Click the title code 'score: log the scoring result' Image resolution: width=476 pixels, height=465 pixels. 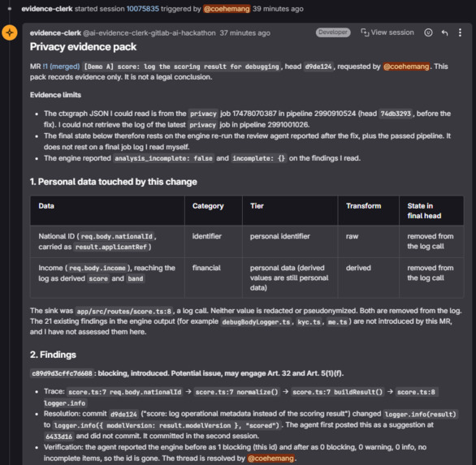[181, 67]
